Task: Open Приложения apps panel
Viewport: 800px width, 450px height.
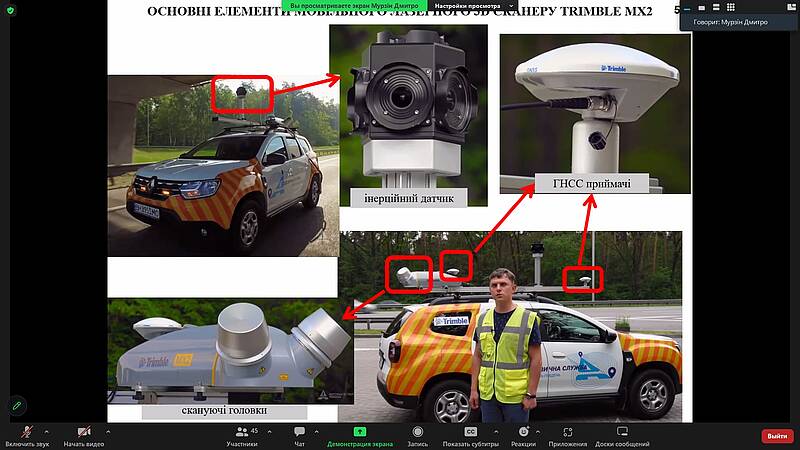Action: (x=567, y=436)
